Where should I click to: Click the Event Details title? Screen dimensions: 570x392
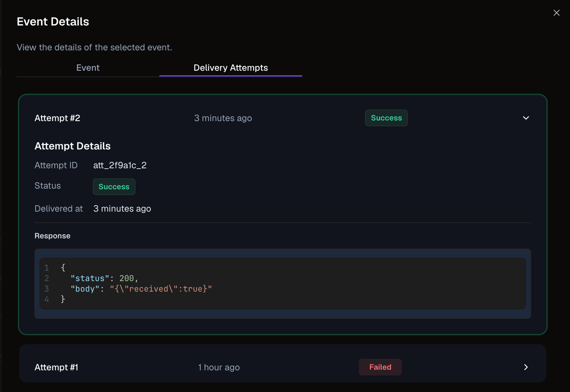[x=53, y=22]
